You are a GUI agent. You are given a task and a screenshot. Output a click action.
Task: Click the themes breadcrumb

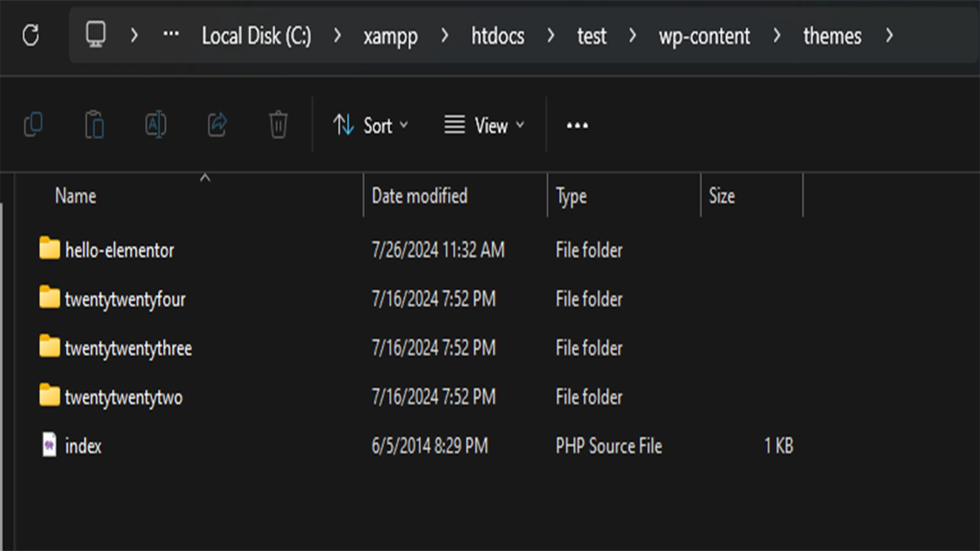pyautogui.click(x=832, y=36)
